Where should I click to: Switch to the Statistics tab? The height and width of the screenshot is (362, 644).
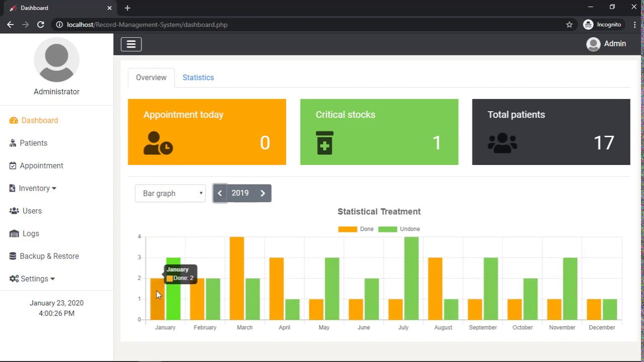[x=198, y=77]
